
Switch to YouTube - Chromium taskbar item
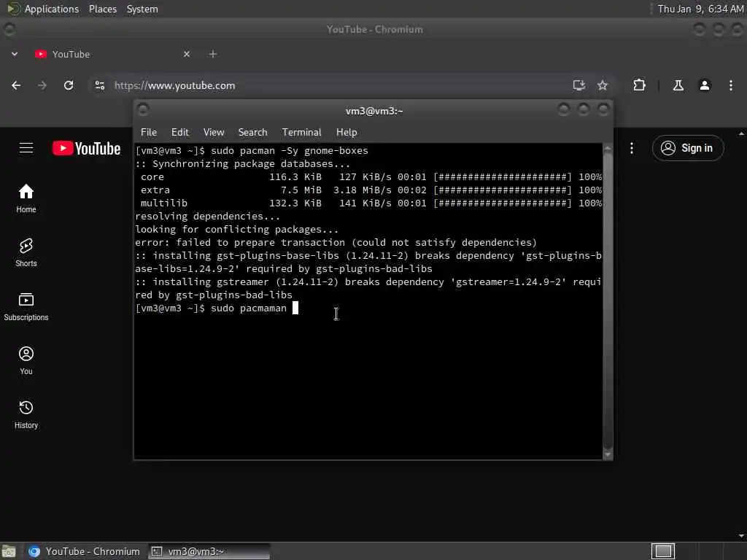point(85,551)
